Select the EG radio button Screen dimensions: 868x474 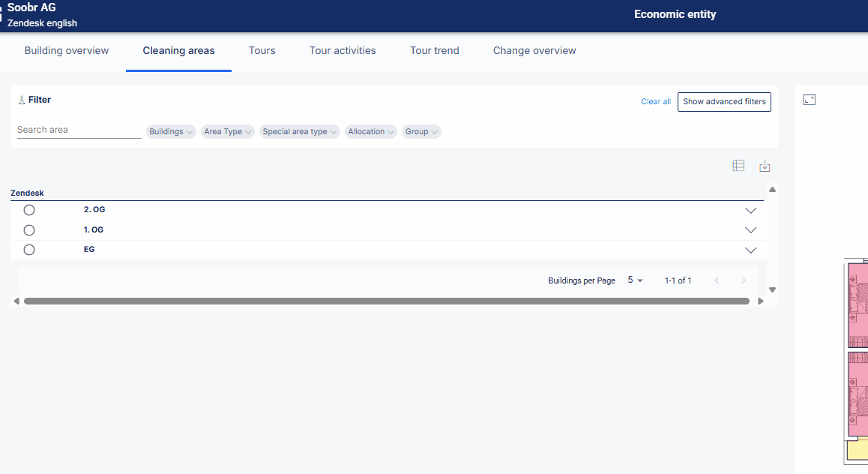point(29,250)
